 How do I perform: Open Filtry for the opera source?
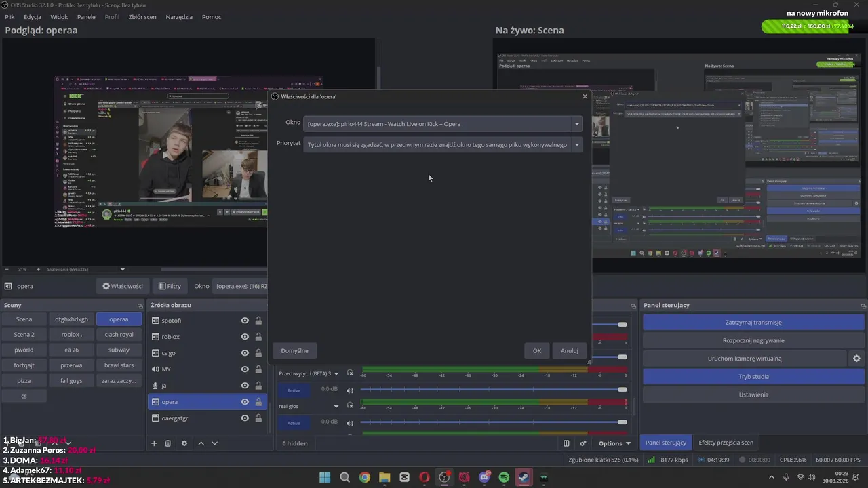pos(170,286)
